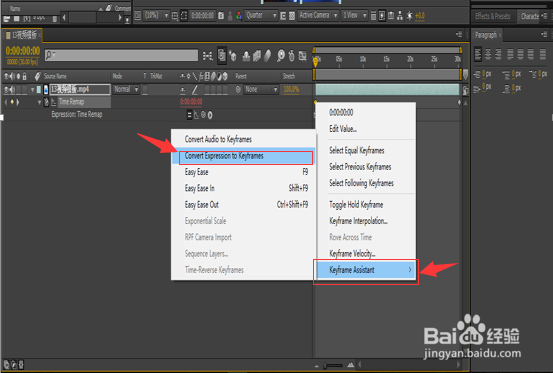Toggle Live Update button in timeline
553x373 pixels.
221,56
